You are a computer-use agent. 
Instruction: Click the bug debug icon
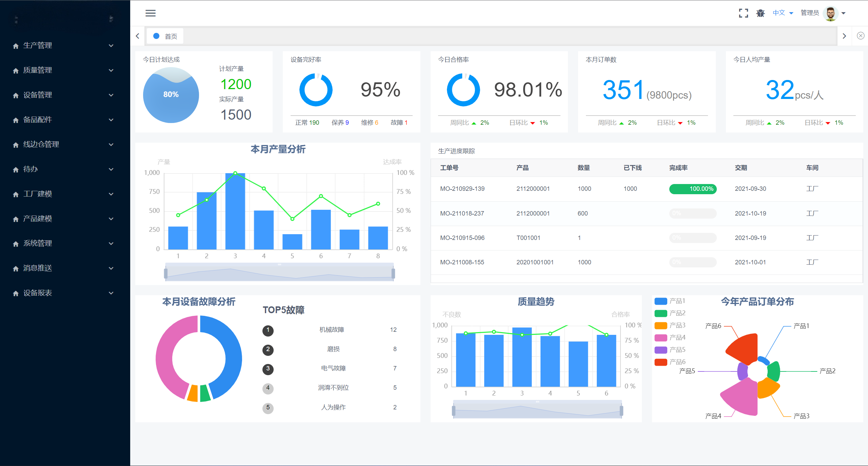click(x=761, y=13)
